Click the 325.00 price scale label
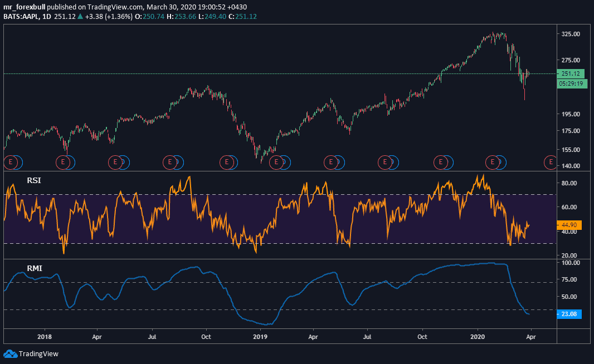 click(x=571, y=34)
